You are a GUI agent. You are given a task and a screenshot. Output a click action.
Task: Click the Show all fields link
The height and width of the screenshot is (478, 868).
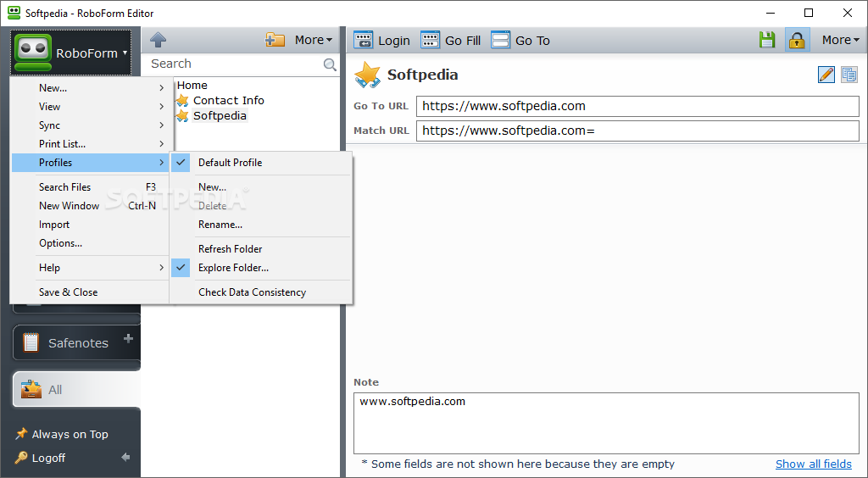813,464
